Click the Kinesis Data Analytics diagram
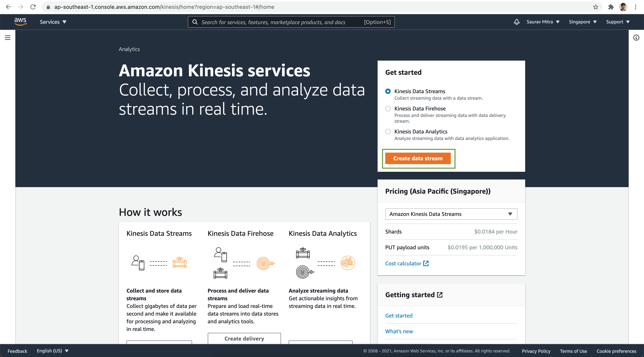 (x=325, y=263)
